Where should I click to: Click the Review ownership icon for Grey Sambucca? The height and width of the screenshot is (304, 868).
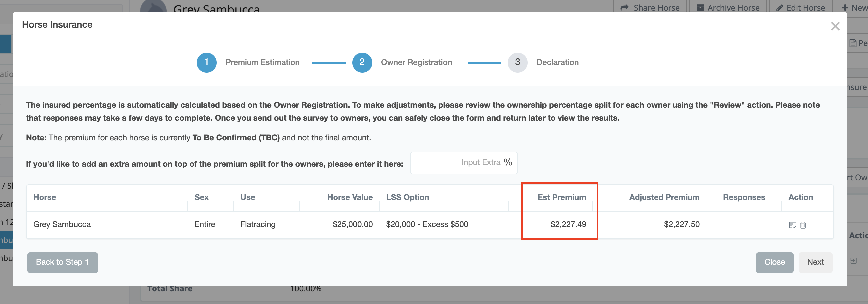[792, 225]
